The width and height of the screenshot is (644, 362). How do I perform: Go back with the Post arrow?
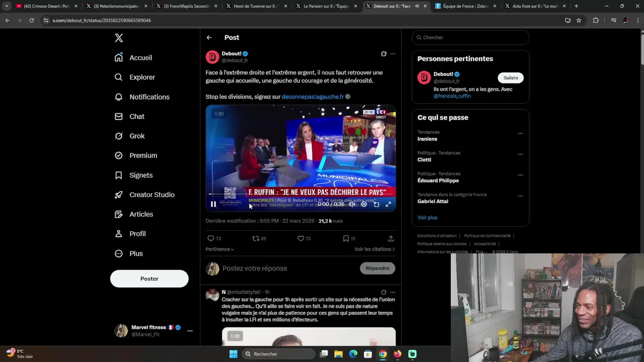[209, 38]
